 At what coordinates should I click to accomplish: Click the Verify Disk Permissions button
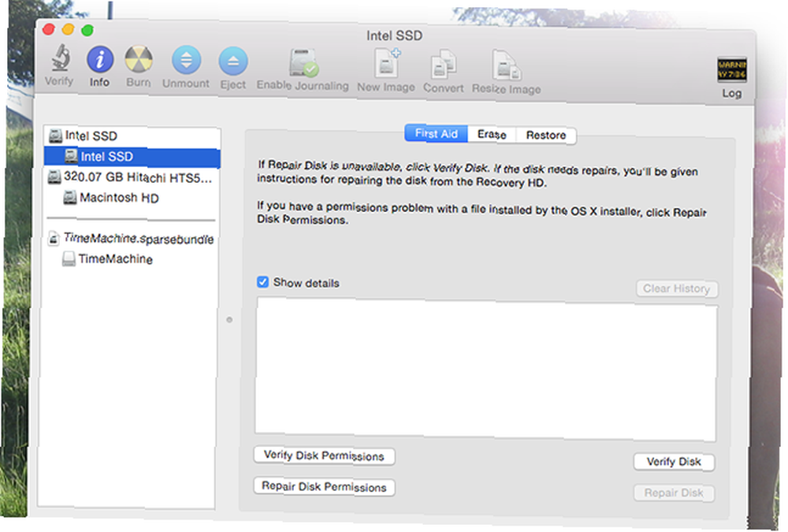324,456
